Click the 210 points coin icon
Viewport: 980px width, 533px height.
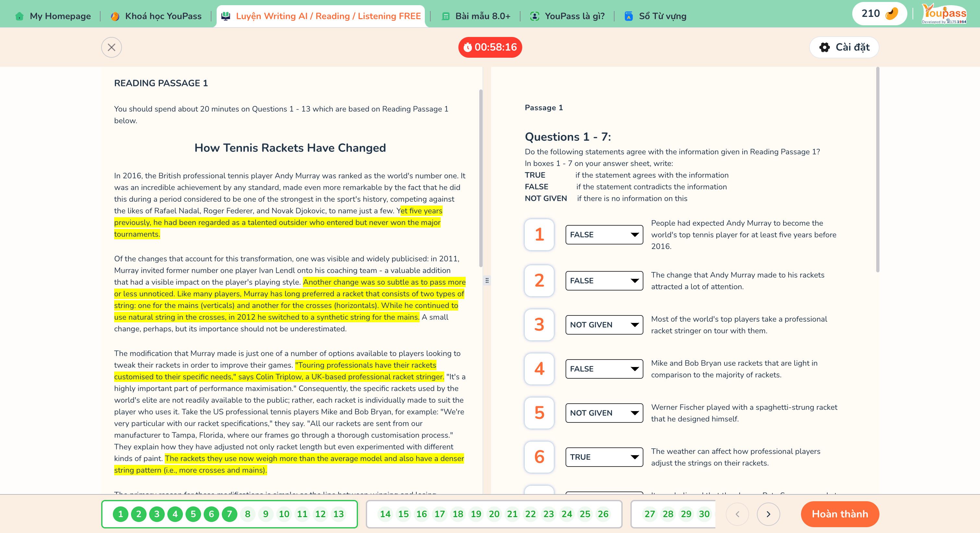[892, 14]
